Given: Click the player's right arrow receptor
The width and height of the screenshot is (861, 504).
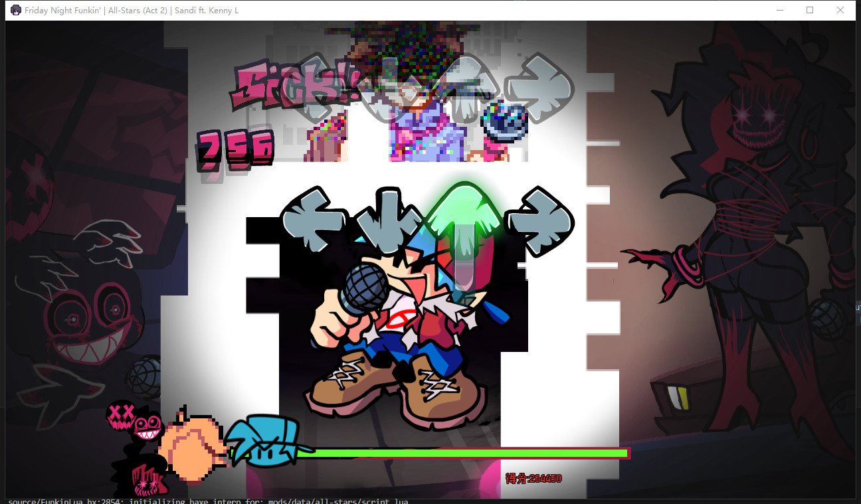Looking at the screenshot, I should pyautogui.click(x=539, y=220).
